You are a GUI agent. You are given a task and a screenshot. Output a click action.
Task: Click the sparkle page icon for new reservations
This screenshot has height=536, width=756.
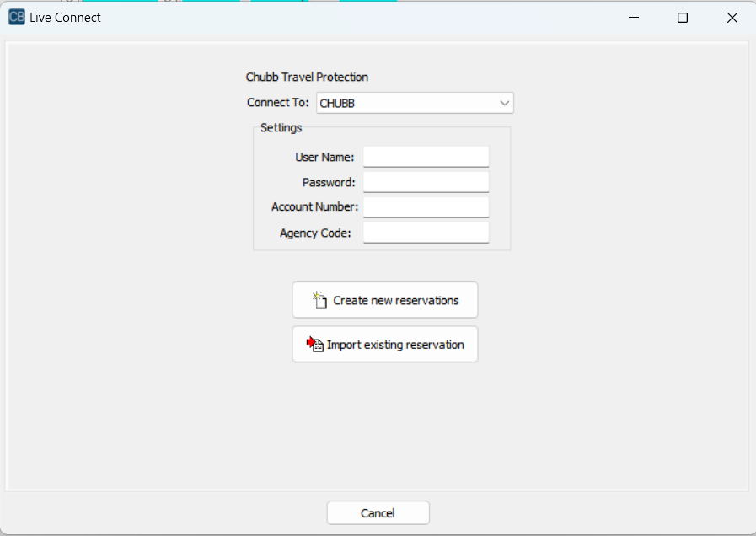coord(319,299)
